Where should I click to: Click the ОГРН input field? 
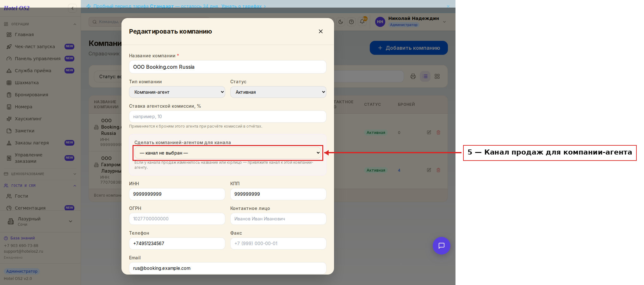(x=177, y=219)
